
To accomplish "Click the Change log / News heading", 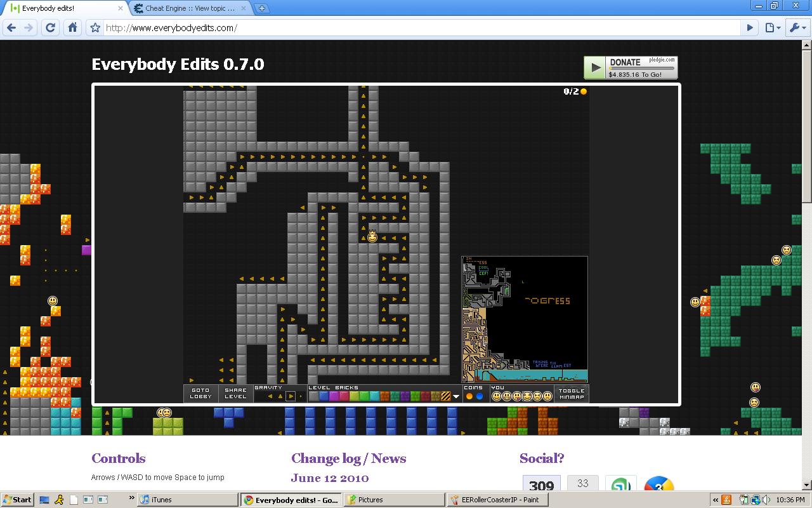I will pos(348,458).
